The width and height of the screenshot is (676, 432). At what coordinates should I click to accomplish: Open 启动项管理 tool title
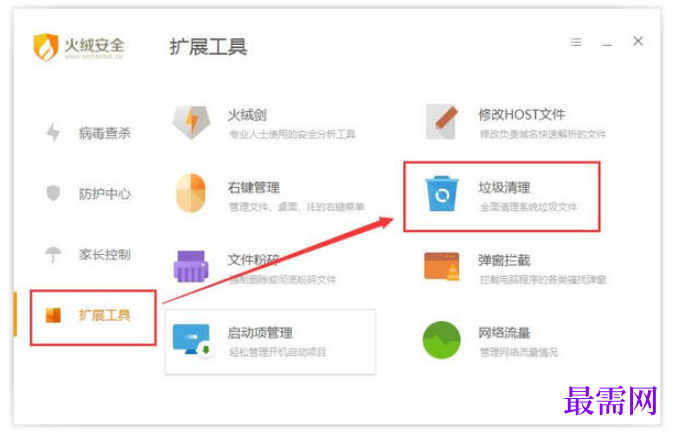(x=260, y=332)
